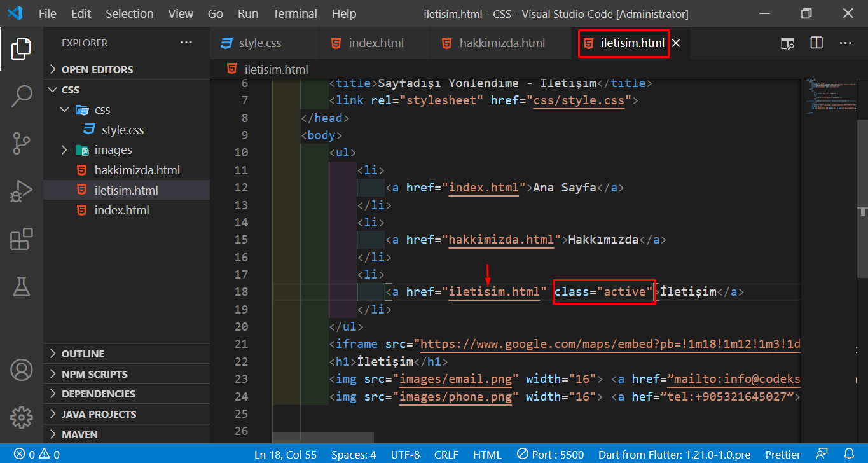Expand the NPM SCRIPTS section

(94, 374)
